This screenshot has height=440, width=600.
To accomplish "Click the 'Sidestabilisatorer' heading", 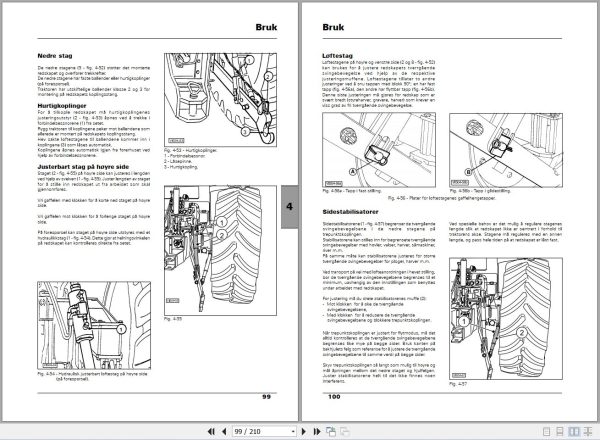I will [x=350, y=212].
